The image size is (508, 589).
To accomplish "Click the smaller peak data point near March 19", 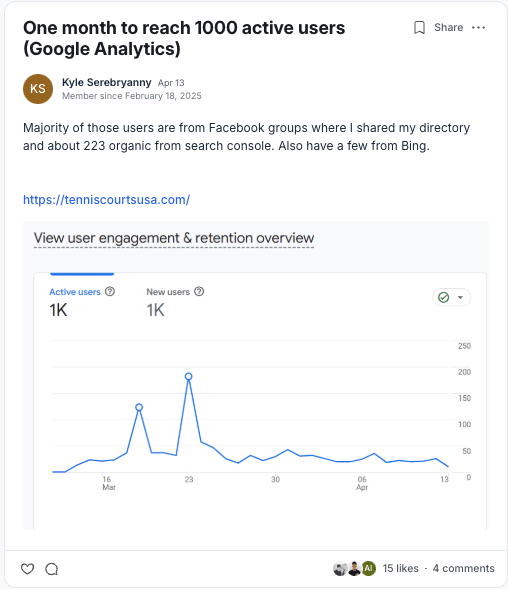I will pyautogui.click(x=139, y=407).
